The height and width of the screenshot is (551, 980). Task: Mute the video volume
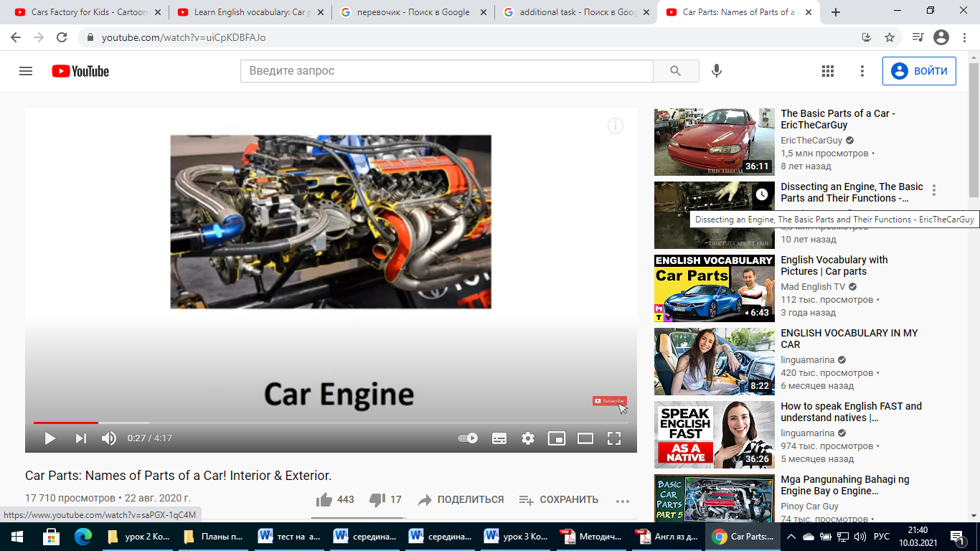109,438
